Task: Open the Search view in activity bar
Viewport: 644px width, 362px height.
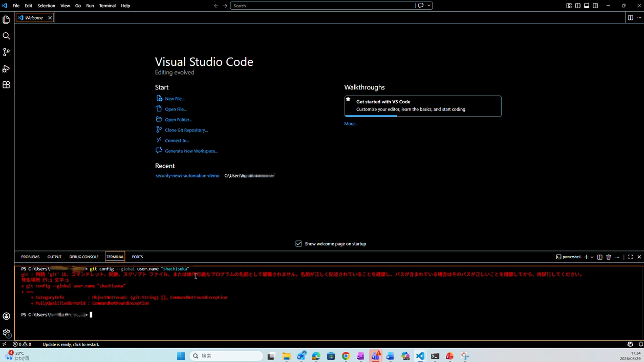Action: click(6, 36)
